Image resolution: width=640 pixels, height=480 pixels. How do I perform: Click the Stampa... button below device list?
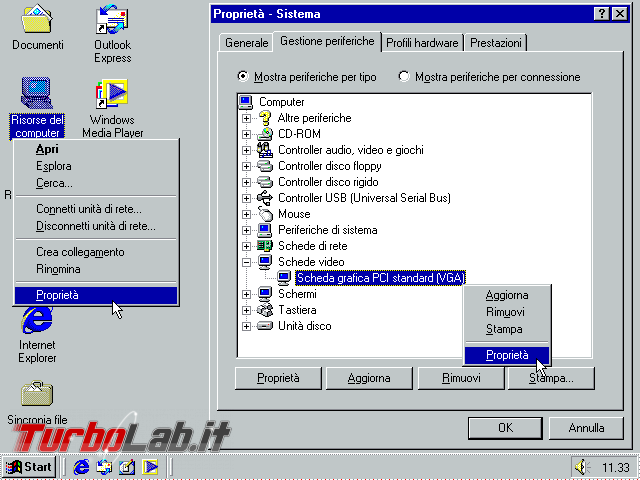pyautogui.click(x=551, y=378)
